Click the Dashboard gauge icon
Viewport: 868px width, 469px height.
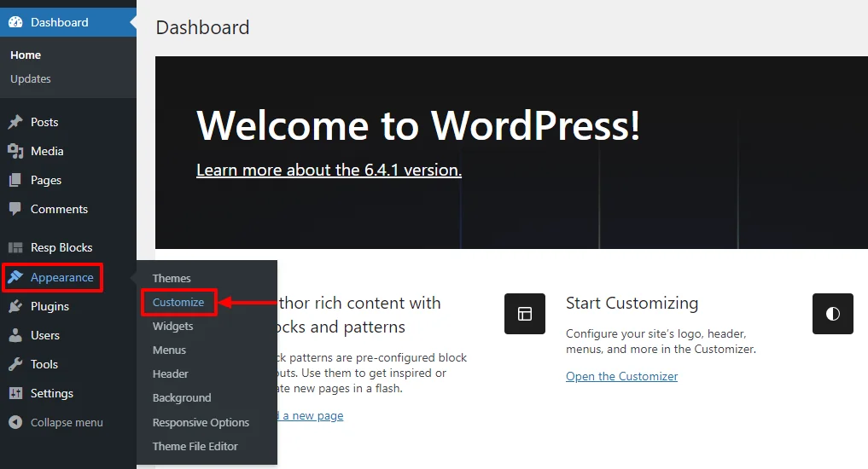tap(15, 22)
